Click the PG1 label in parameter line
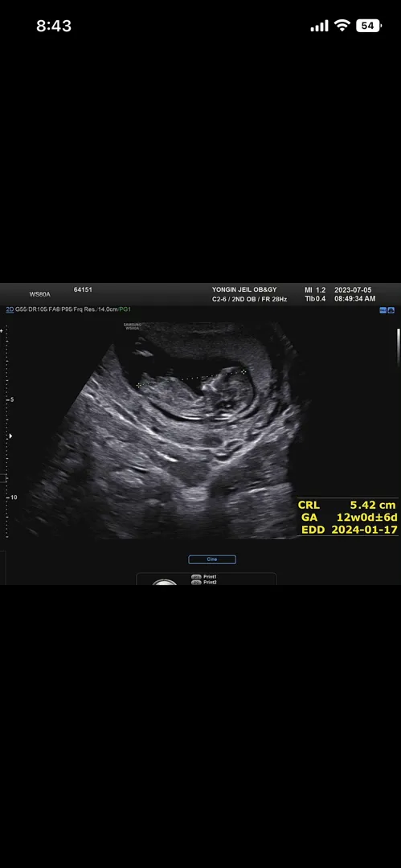 [x=125, y=309]
